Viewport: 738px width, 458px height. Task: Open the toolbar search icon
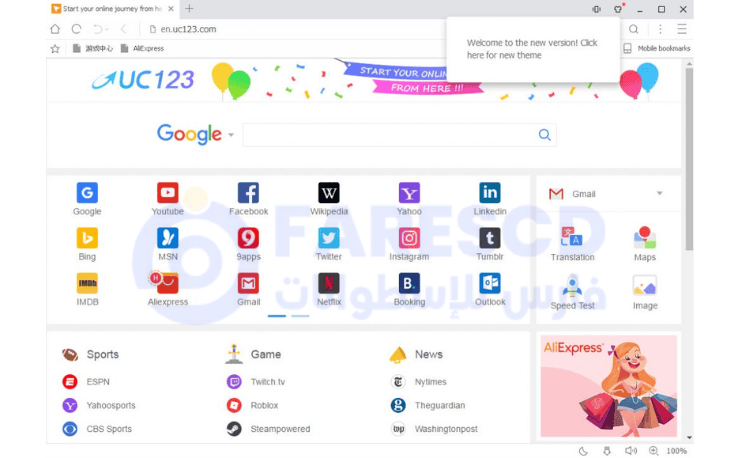point(634,29)
